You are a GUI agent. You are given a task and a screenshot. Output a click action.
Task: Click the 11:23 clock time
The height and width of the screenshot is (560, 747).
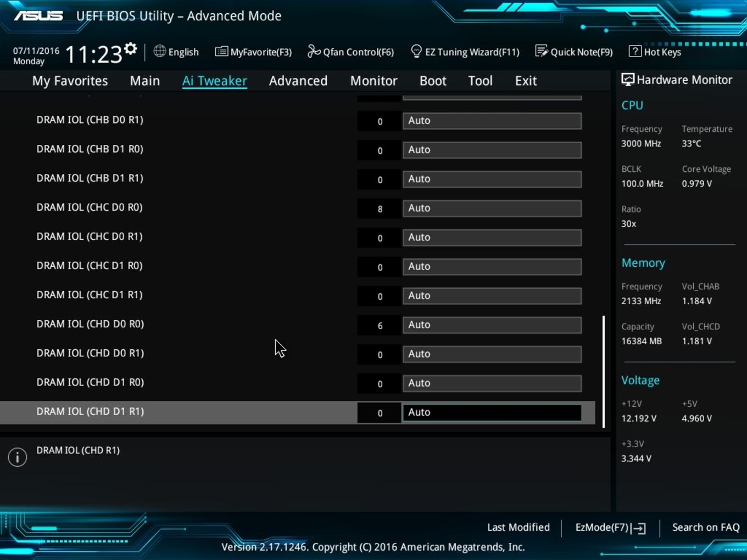point(93,54)
